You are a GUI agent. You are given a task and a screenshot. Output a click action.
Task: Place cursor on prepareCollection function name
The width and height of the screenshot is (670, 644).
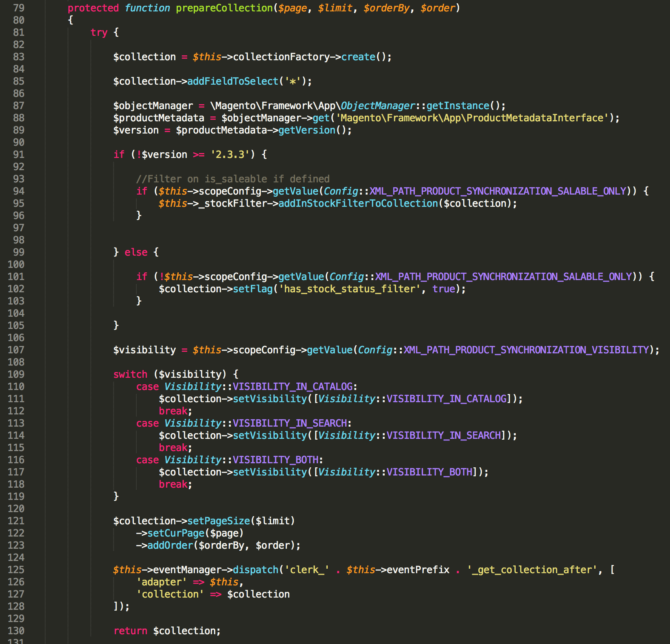224,8
